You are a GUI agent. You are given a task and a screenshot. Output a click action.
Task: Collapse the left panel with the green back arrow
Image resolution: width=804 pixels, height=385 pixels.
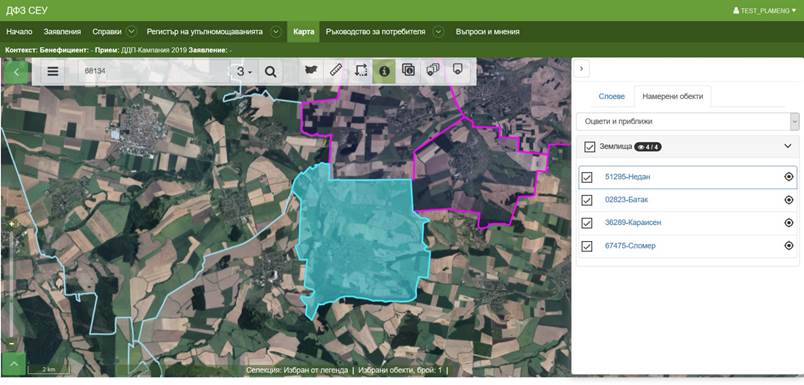(16, 72)
